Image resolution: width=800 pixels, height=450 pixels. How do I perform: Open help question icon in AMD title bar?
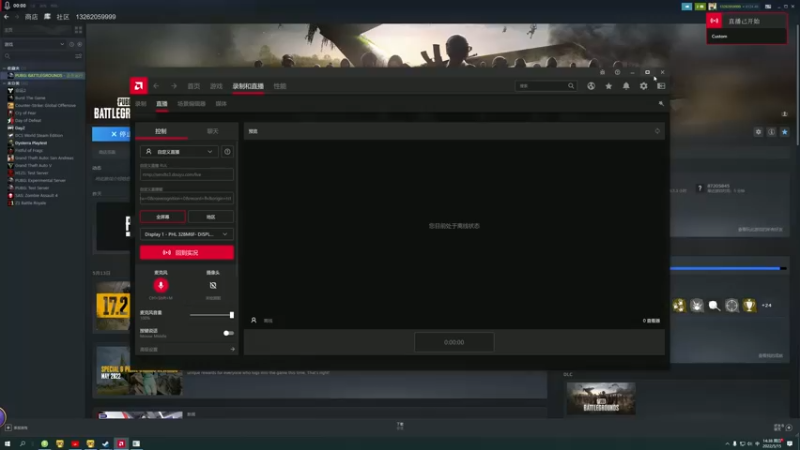(617, 72)
